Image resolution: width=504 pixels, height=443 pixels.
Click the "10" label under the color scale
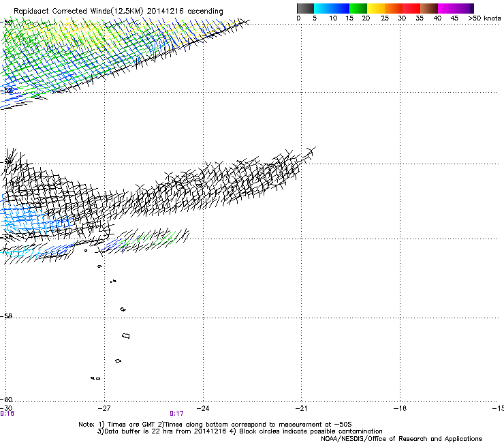(x=333, y=18)
